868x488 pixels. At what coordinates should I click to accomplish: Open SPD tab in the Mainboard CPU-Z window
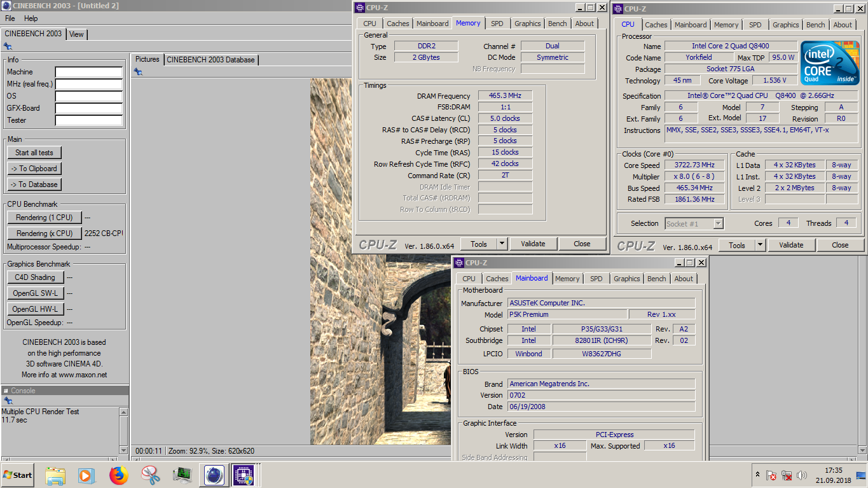coord(596,279)
